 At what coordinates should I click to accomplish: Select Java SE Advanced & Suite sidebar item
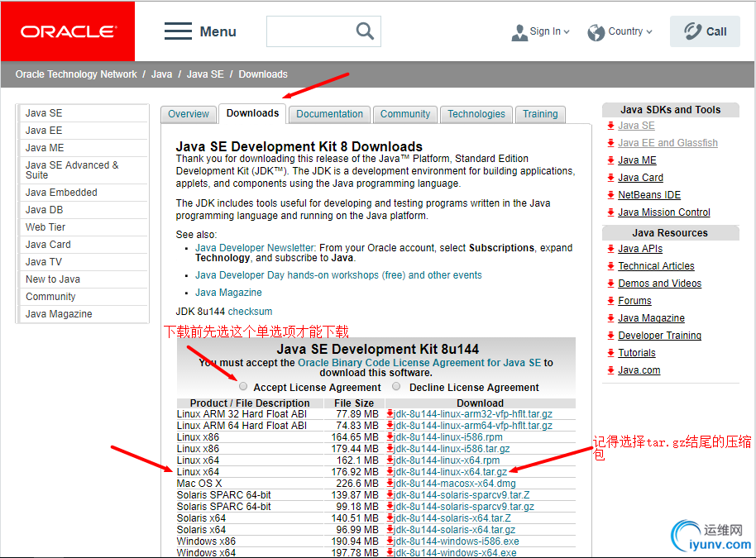84,170
